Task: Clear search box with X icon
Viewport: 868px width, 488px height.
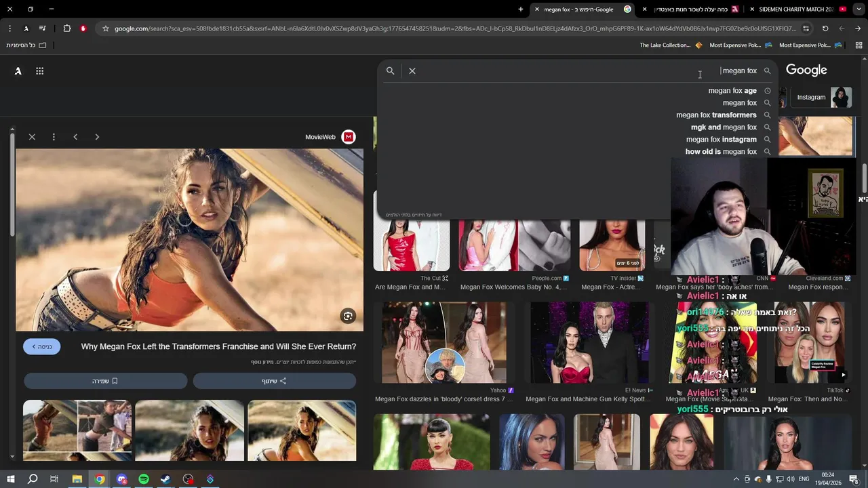Action: point(412,70)
